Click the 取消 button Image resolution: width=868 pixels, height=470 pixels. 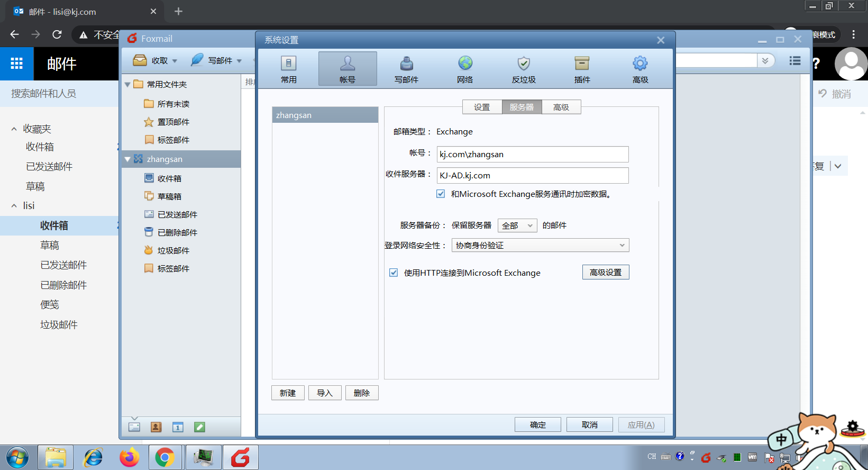(590, 424)
